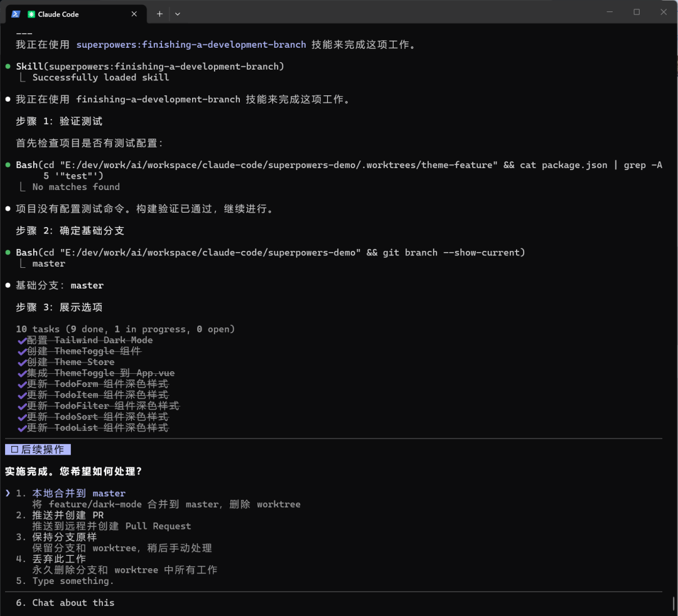Viewport: 678px width, 616px height.
Task: Select option 1 本地合并到 master
Action: click(78, 493)
